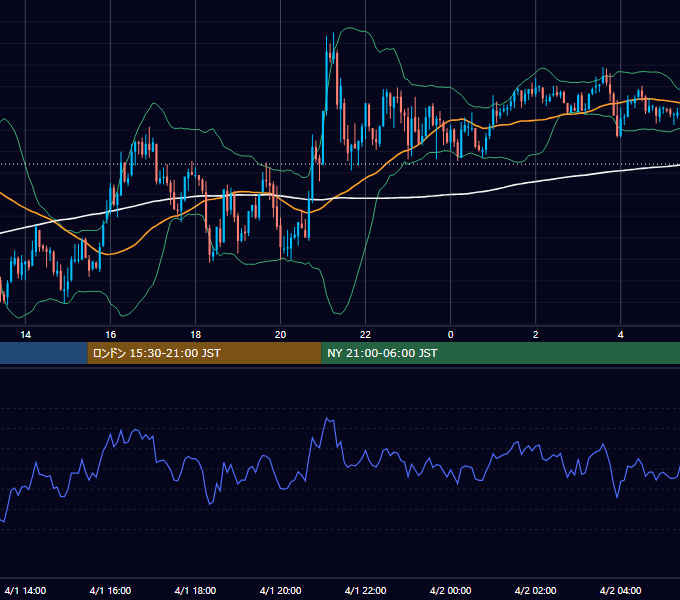This screenshot has width=680, height=600.
Task: Click the '20' hour label on price chart axis
Action: click(281, 335)
